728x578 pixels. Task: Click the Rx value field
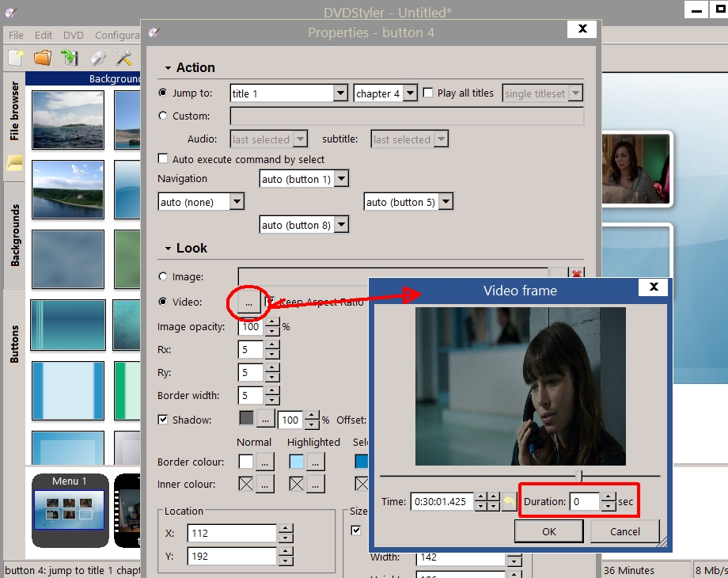click(251, 349)
